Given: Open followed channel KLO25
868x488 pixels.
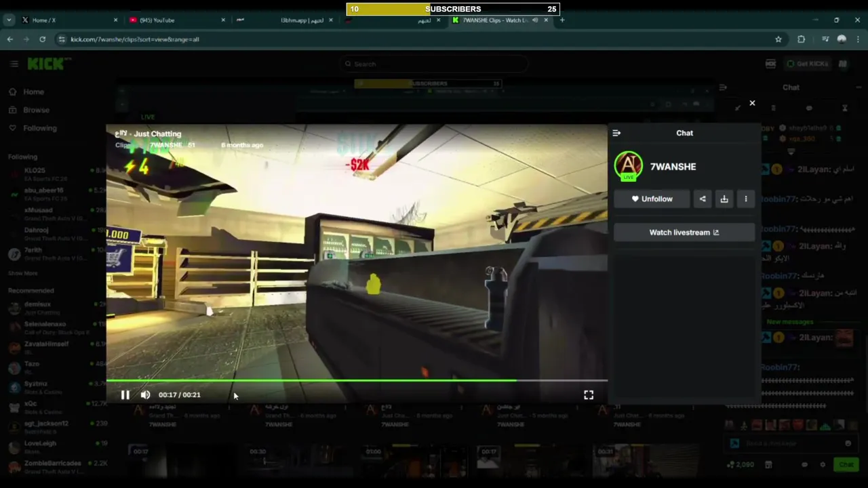Looking at the screenshot, I should click(56, 174).
